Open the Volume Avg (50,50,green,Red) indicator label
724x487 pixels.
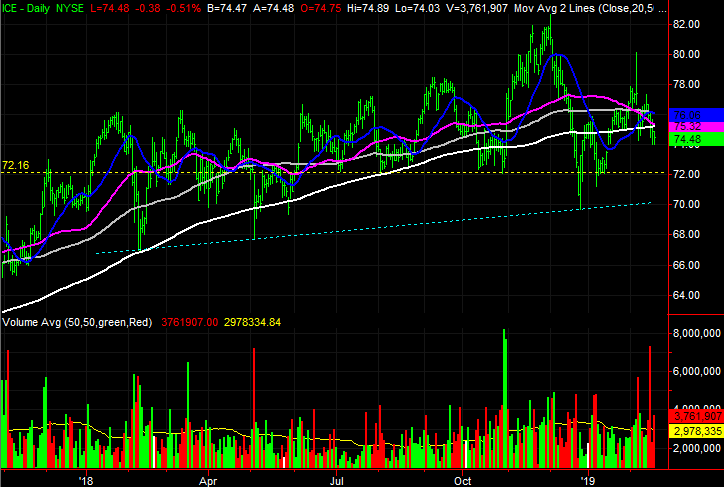[77, 322]
